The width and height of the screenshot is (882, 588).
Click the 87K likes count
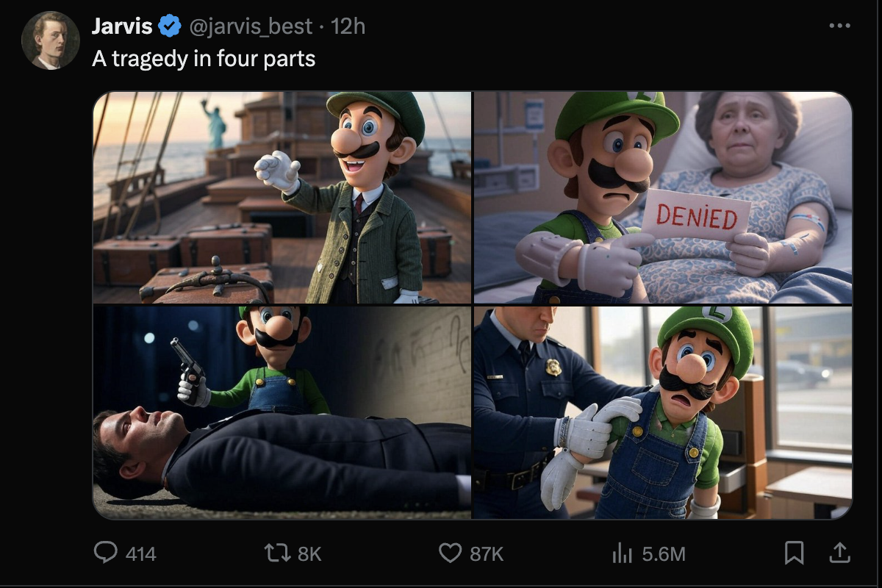(x=487, y=553)
